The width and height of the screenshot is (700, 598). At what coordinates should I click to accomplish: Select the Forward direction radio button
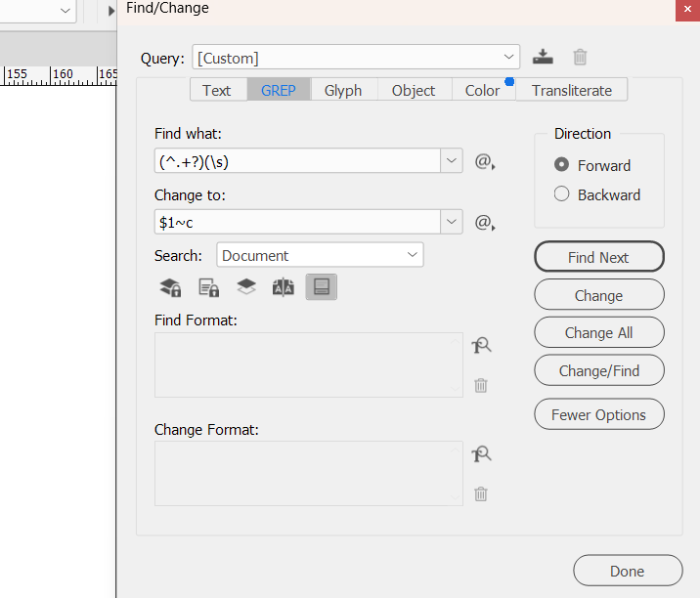click(x=561, y=165)
